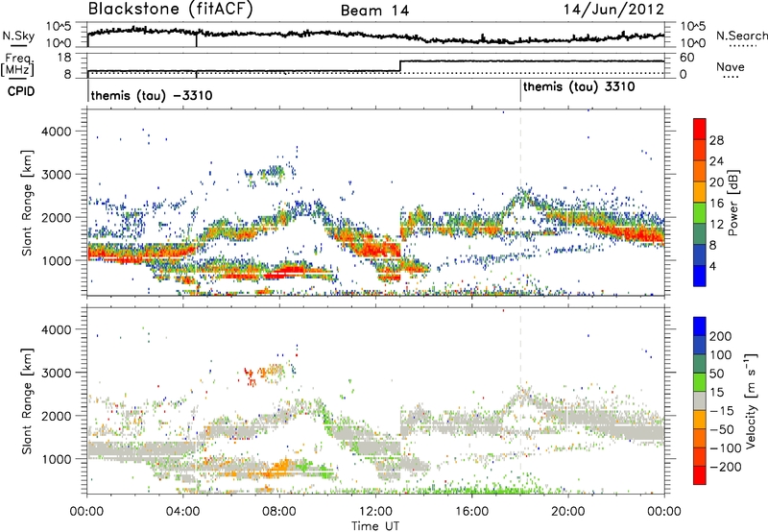Click the '4000' tick of the power panel
This screenshot has width=768, height=532.
click(57, 132)
